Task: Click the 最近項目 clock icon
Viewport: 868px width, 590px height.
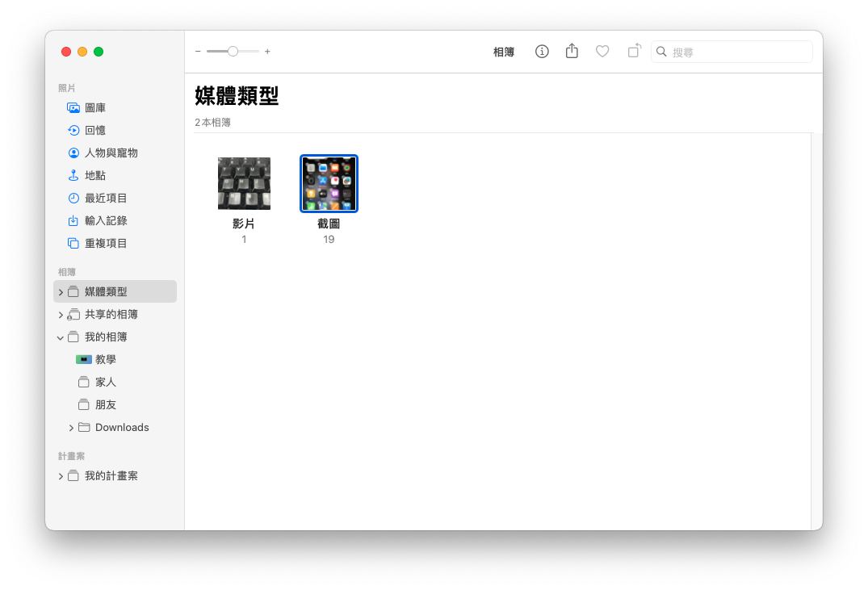Action: [73, 198]
